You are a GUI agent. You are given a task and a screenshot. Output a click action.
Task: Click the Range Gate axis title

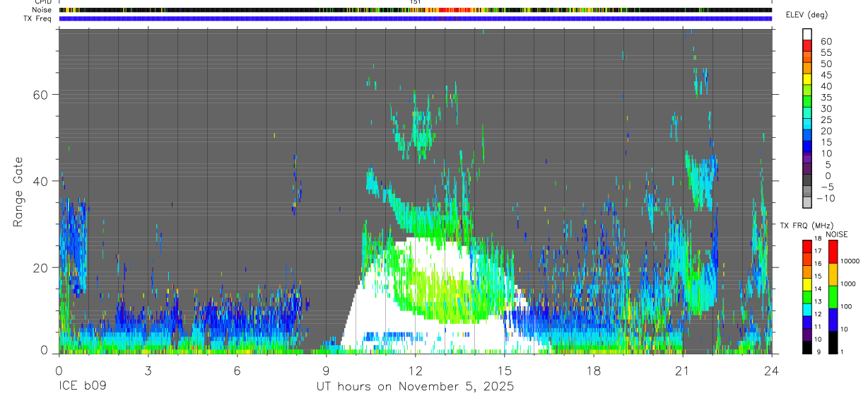pos(18,191)
